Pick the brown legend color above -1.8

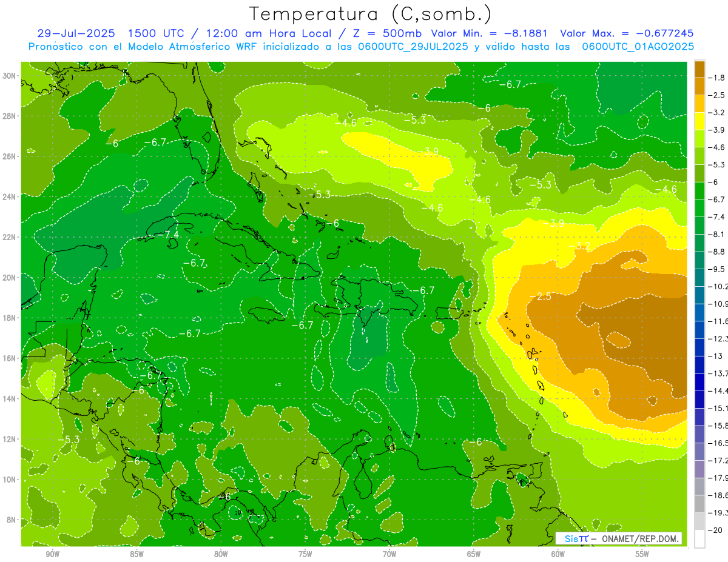point(699,69)
